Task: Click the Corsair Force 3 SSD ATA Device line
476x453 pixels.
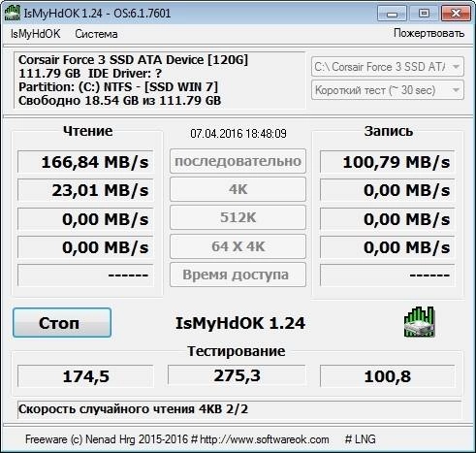Action: tap(133, 60)
